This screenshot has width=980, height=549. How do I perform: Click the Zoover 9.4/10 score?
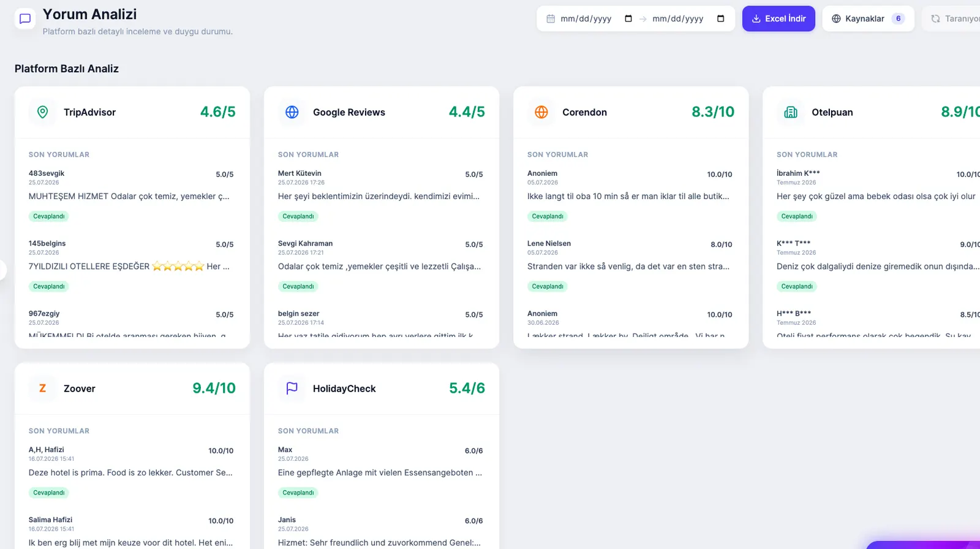click(214, 388)
